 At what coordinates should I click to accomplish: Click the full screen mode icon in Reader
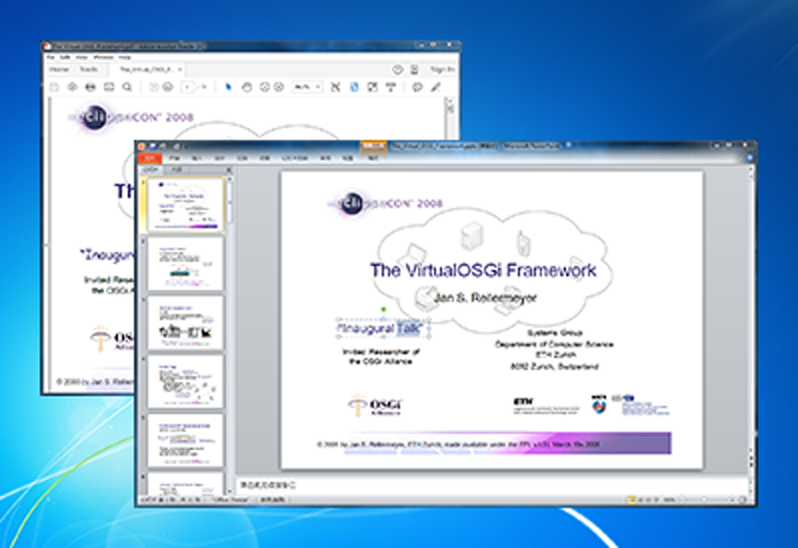(x=373, y=87)
